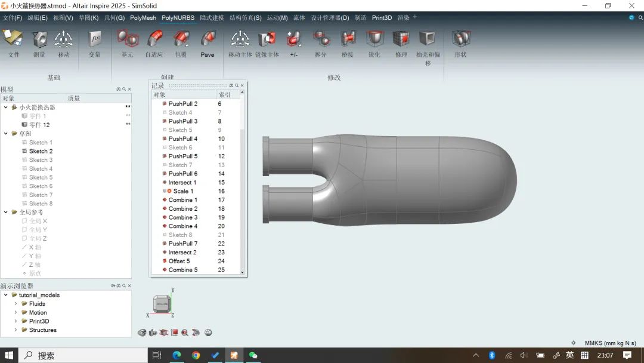Expand the Structures tutorial folder
Viewport: 644px width, 363px height.
click(x=16, y=330)
